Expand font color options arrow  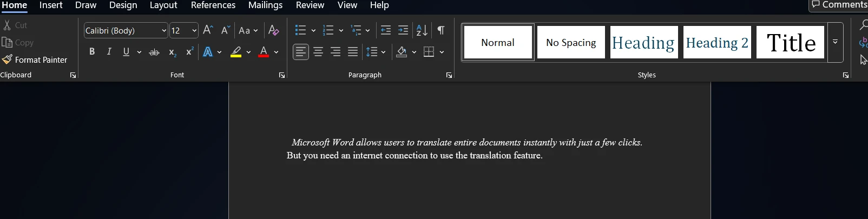tap(276, 52)
